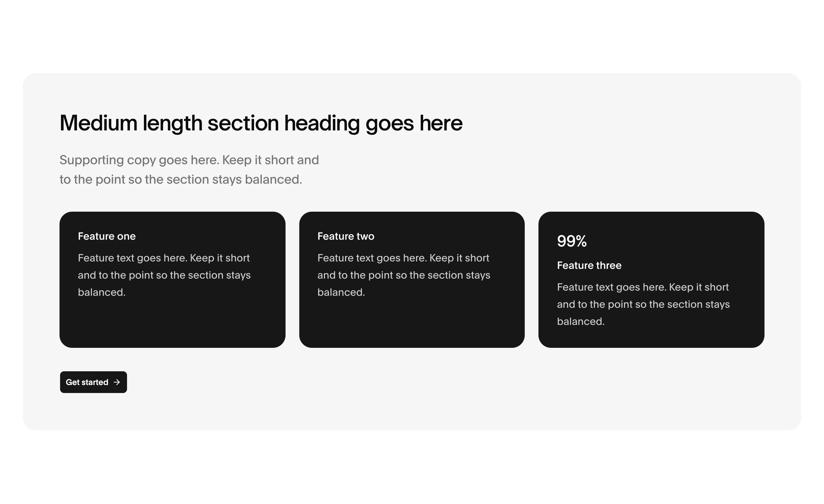The width and height of the screenshot is (824, 504).
Task: Click empty area of Feature one card
Action: (x=172, y=323)
